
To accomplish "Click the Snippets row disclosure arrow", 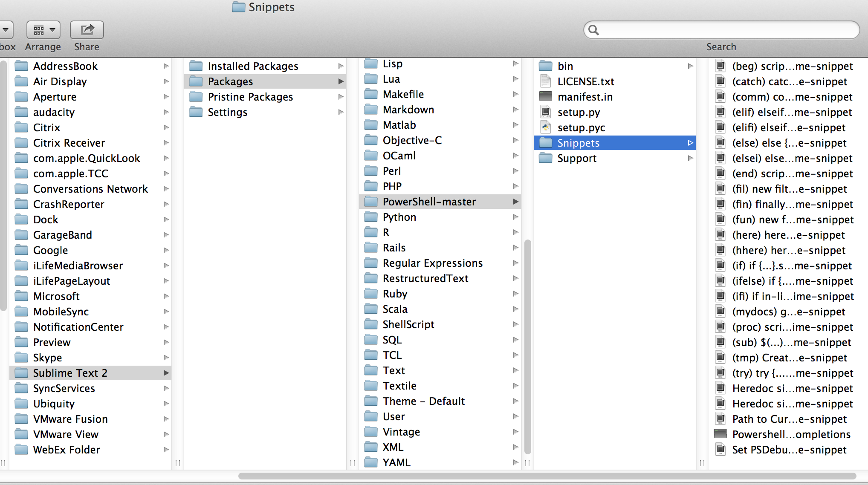I will (x=691, y=143).
